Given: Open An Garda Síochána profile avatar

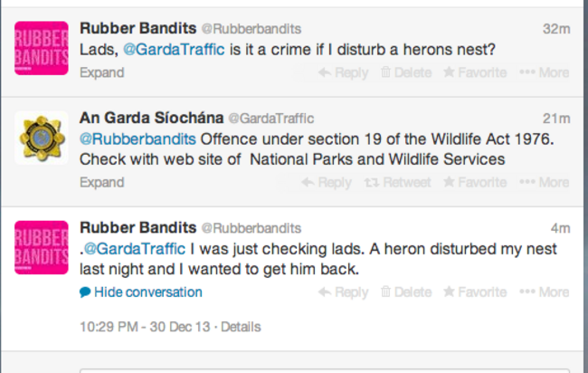Looking at the screenshot, I should [42, 138].
